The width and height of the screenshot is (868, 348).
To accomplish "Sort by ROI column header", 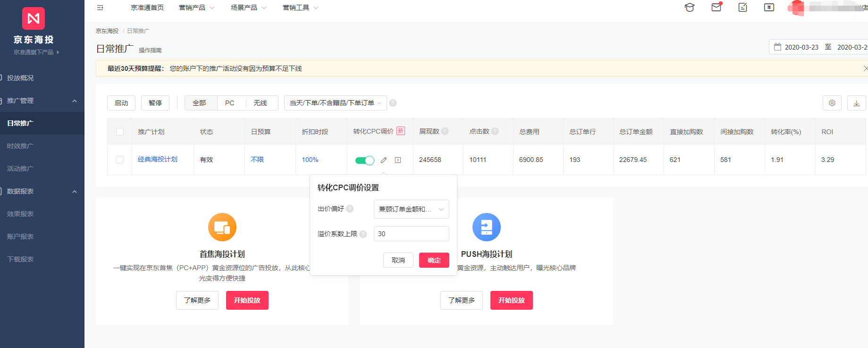I will pos(827,132).
